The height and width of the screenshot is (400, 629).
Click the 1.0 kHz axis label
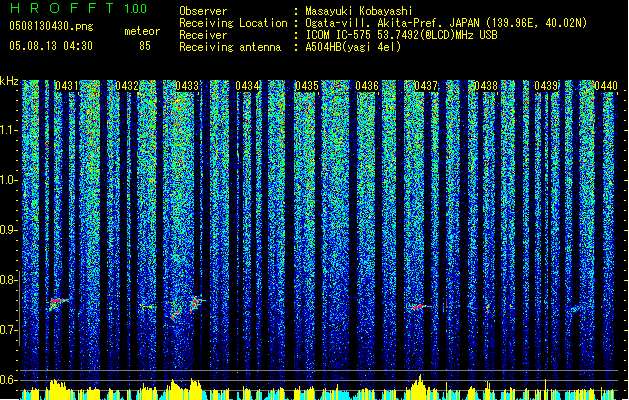pyautogui.click(x=8, y=180)
